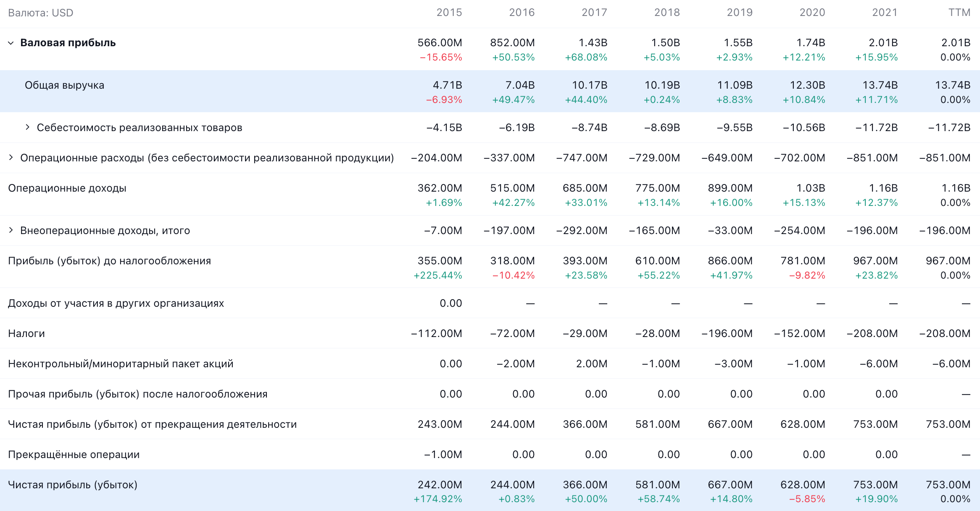Click the 2016 column header
The image size is (980, 511).
click(x=522, y=13)
